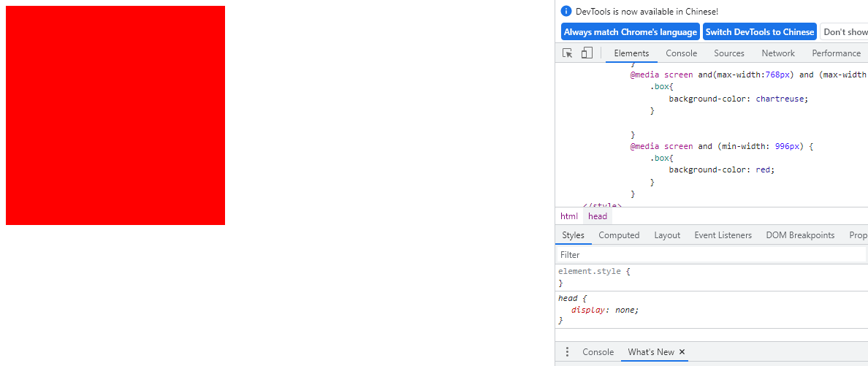The image size is (868, 366).
Task: Click the 'display: none;' declaration
Action: pyautogui.click(x=605, y=310)
